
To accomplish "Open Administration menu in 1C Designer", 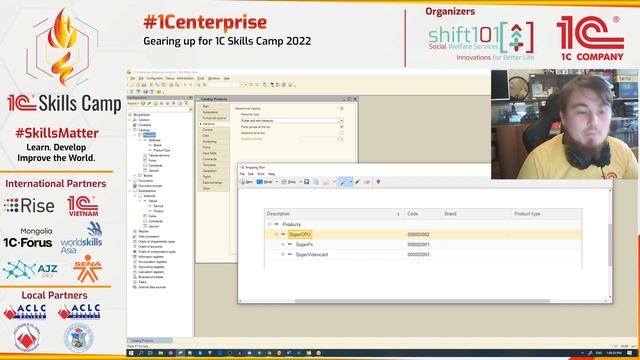I will 185,78.
